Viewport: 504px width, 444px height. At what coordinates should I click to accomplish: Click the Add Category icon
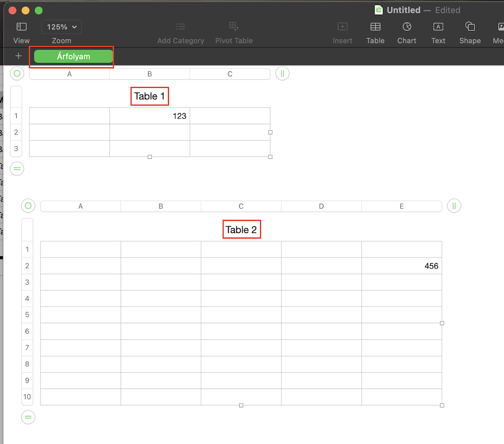[181, 27]
